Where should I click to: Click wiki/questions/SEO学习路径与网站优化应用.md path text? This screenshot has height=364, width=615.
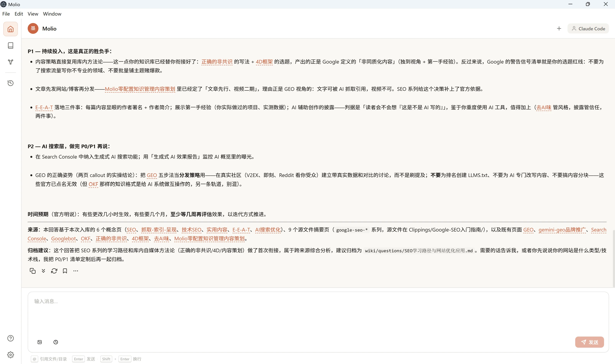[419, 251]
